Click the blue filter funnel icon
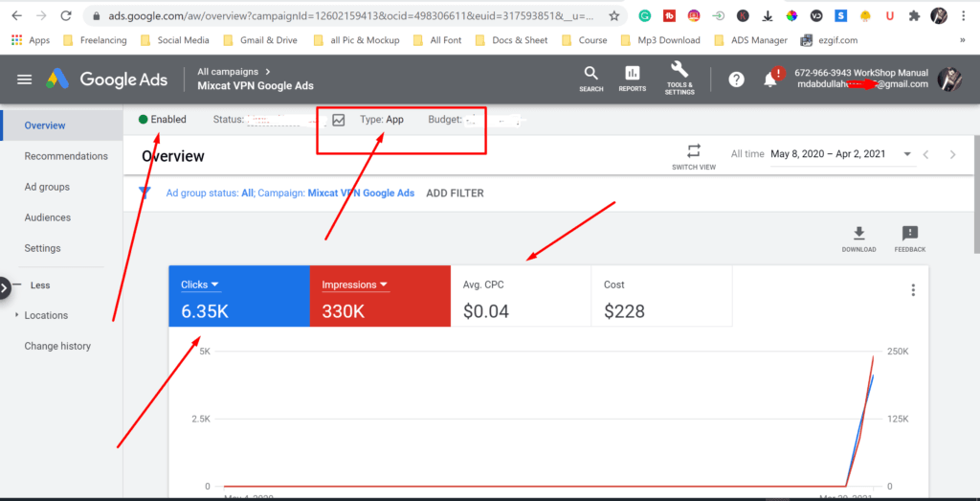Viewport: 980px width, 501px height. point(145,194)
